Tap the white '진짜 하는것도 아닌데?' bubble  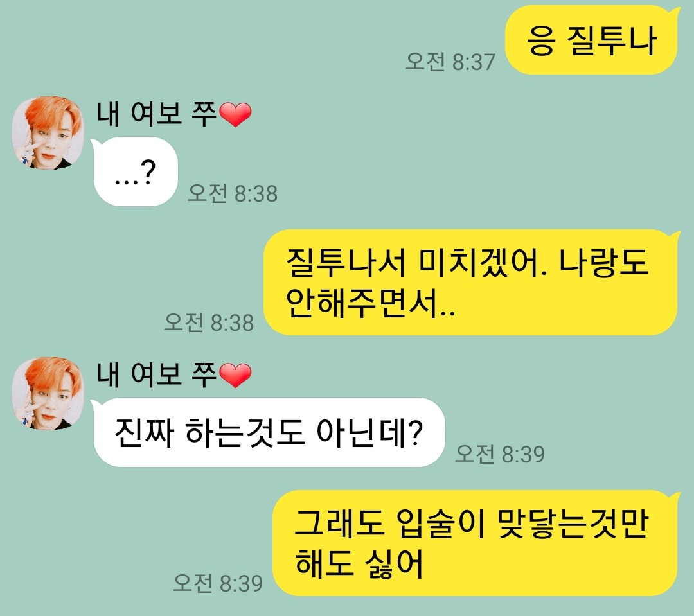coord(268,432)
